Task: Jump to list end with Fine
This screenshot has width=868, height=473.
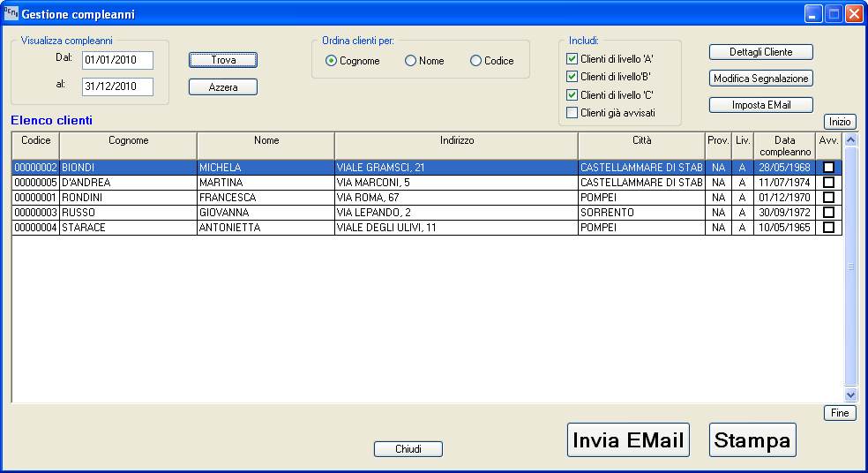Action: 840,413
